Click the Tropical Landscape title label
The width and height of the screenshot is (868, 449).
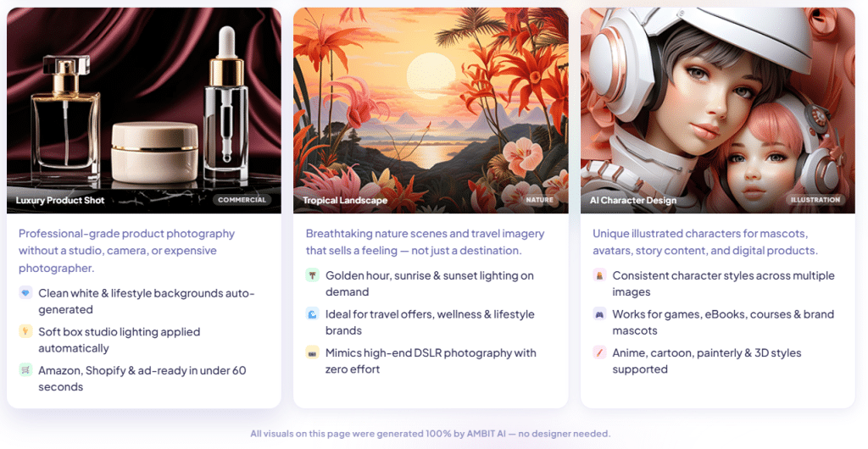[345, 200]
